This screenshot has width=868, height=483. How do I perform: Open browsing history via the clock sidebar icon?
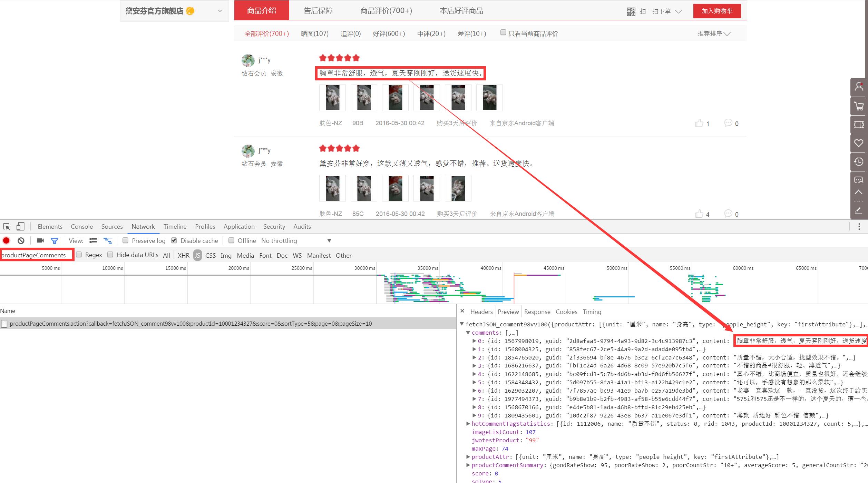859,161
